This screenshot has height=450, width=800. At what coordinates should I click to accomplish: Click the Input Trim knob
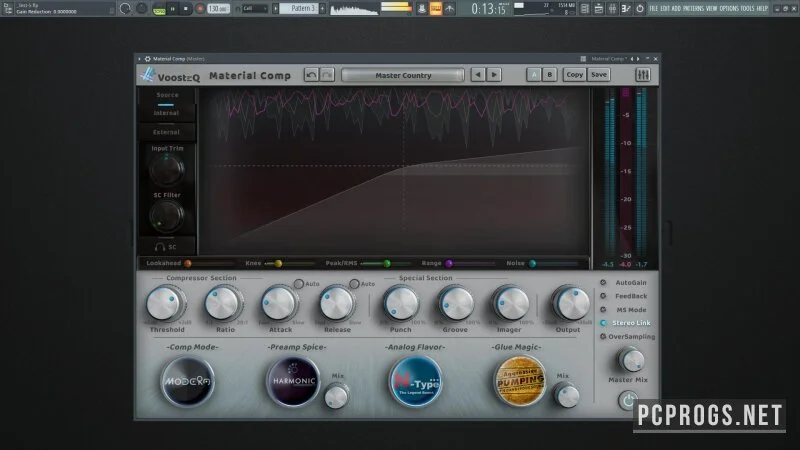tap(167, 169)
